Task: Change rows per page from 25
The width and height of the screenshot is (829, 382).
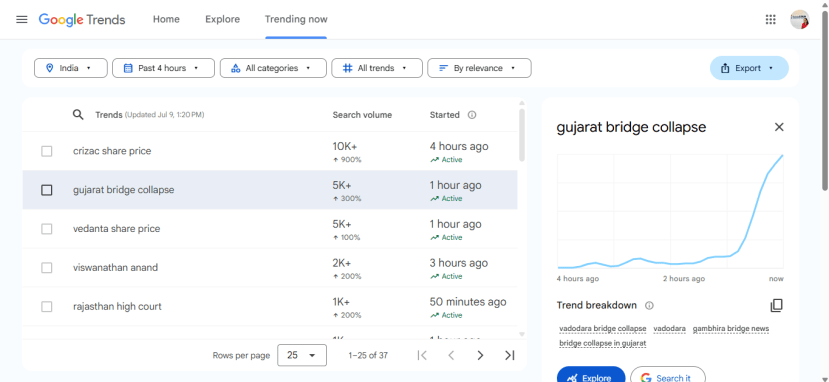Action: 302,356
